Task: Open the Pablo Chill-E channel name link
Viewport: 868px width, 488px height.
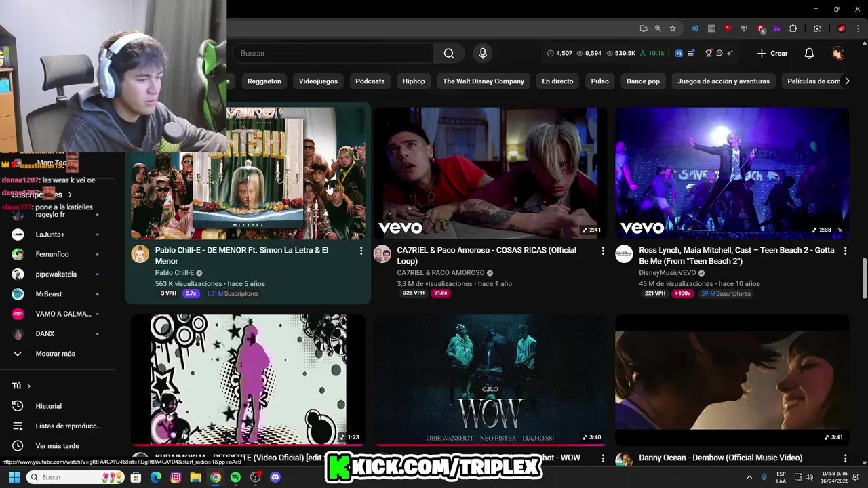Action: tap(174, 273)
